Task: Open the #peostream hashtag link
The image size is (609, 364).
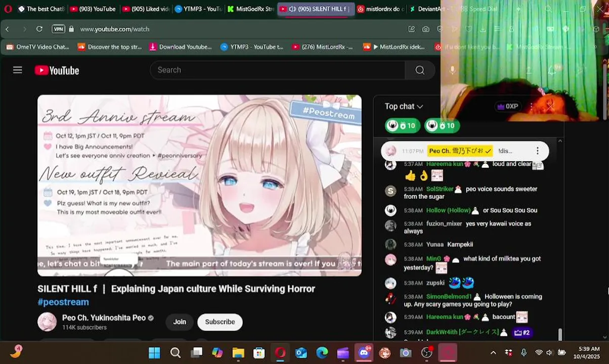Action: point(63,302)
